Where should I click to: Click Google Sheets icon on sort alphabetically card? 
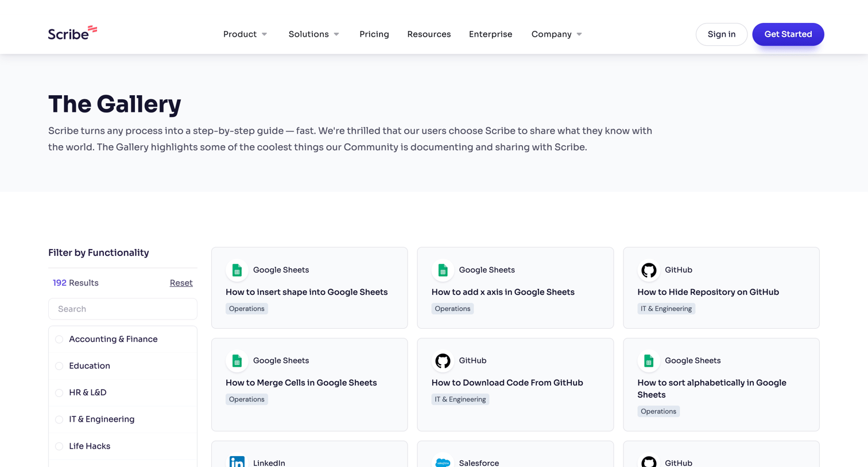pyautogui.click(x=649, y=361)
